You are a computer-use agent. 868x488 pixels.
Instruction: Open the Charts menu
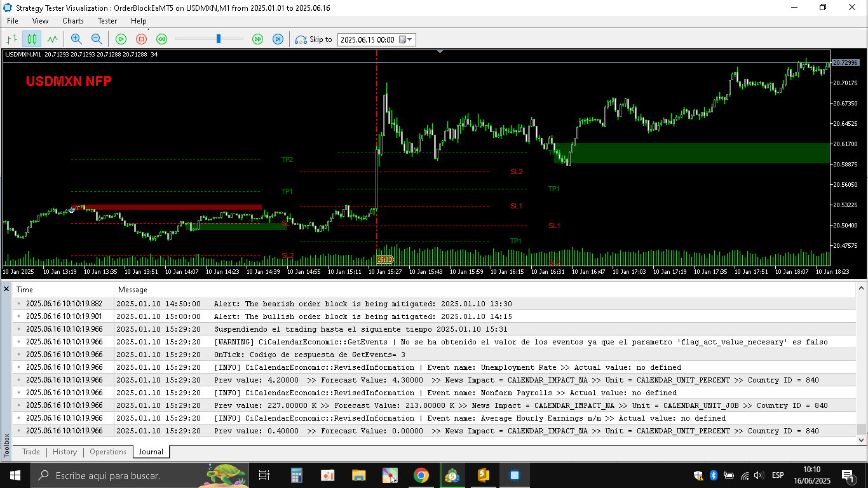click(73, 21)
